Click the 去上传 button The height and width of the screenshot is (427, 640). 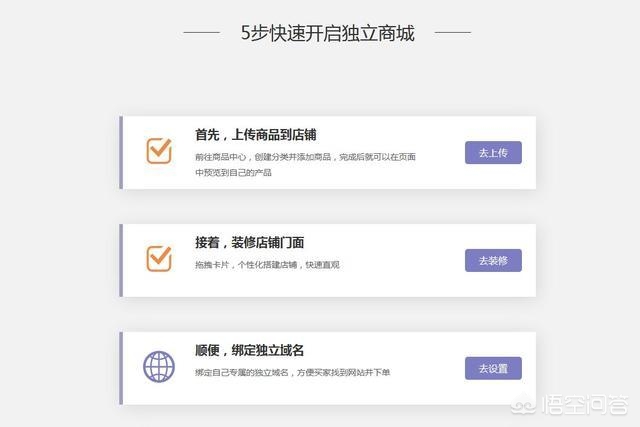coord(493,153)
